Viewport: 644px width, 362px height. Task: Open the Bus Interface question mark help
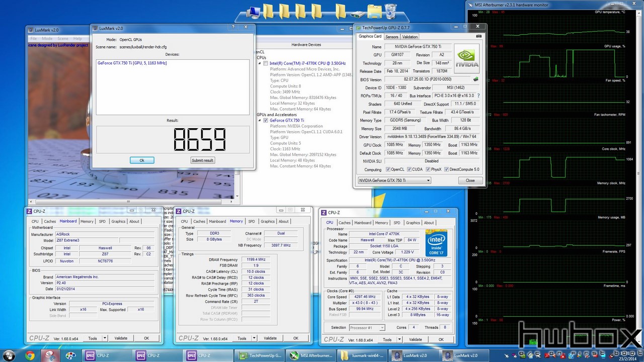tap(478, 96)
